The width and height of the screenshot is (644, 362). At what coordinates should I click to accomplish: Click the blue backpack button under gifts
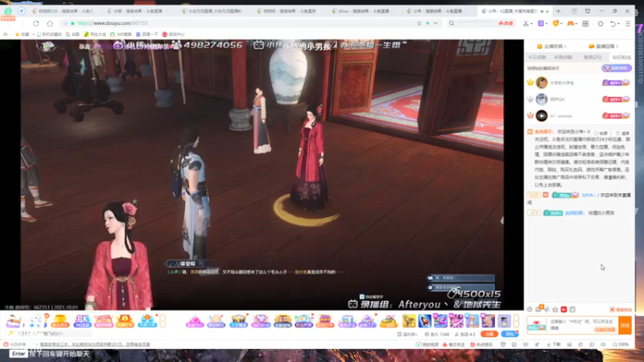510,334
